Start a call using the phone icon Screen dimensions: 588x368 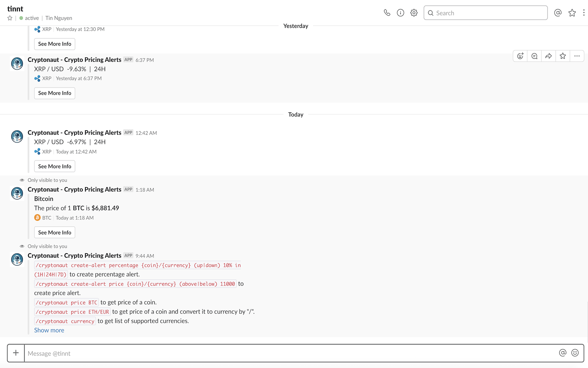(387, 13)
